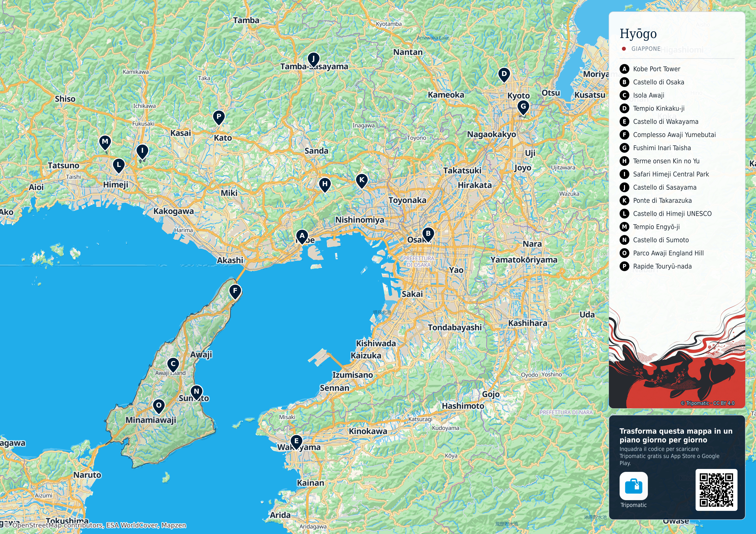Select legend entry Ponte di Takarazuka

656,201
